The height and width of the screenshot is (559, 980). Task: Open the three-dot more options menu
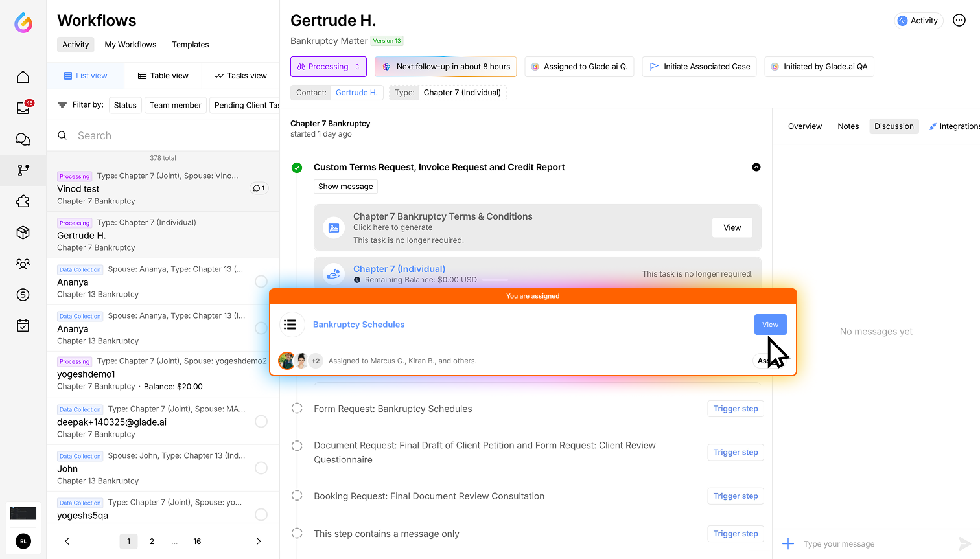pyautogui.click(x=959, y=21)
